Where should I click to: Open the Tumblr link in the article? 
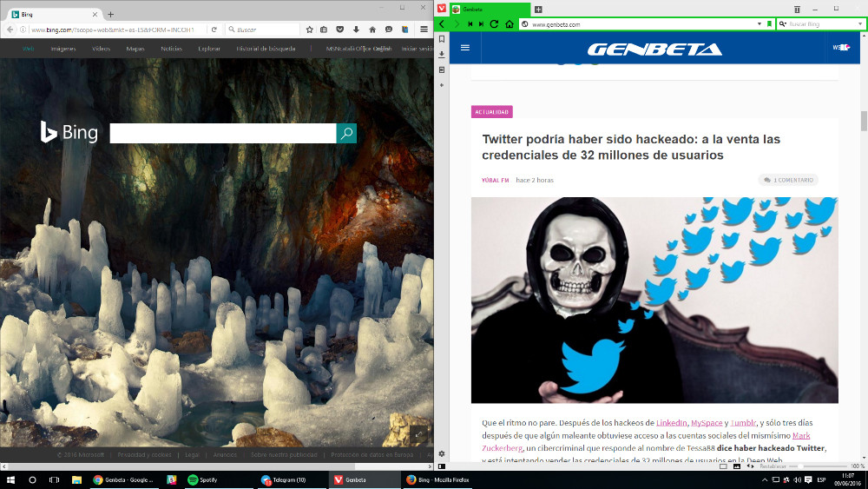pyautogui.click(x=743, y=422)
